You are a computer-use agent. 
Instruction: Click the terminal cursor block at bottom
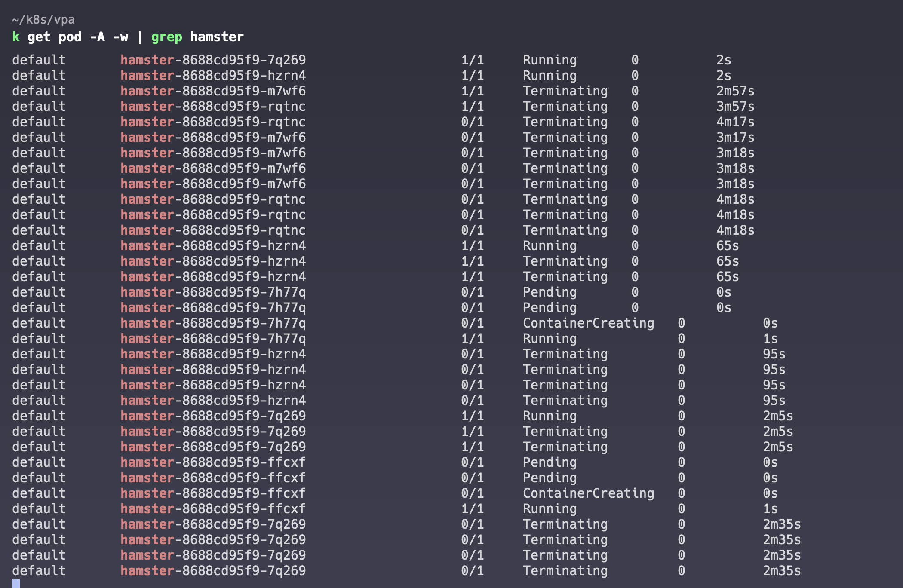(x=16, y=583)
